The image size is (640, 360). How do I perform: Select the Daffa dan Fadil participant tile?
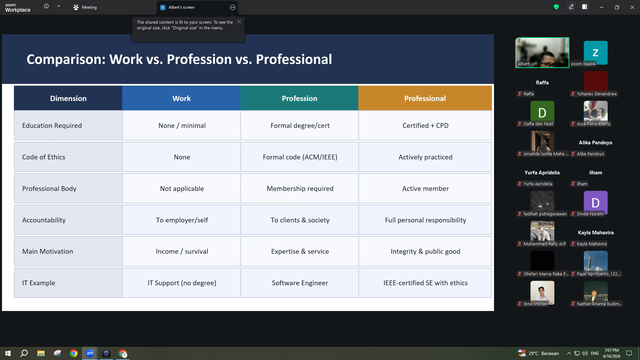pyautogui.click(x=542, y=113)
